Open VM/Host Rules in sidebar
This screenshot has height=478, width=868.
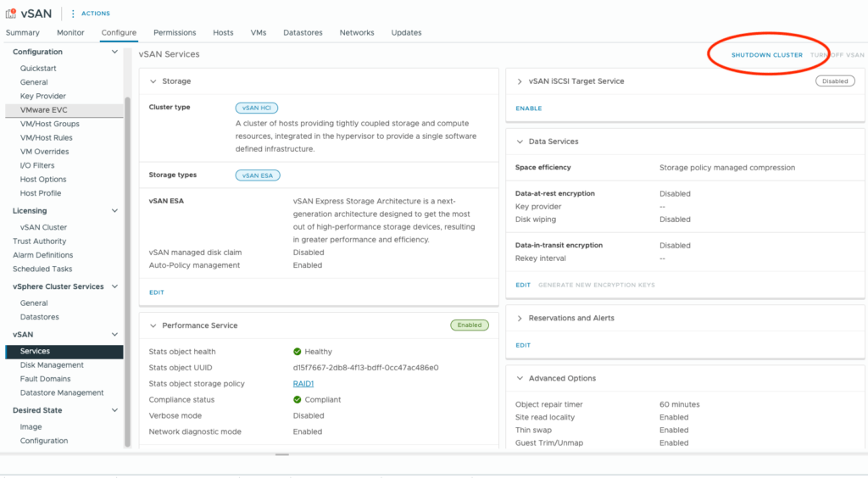click(x=46, y=137)
